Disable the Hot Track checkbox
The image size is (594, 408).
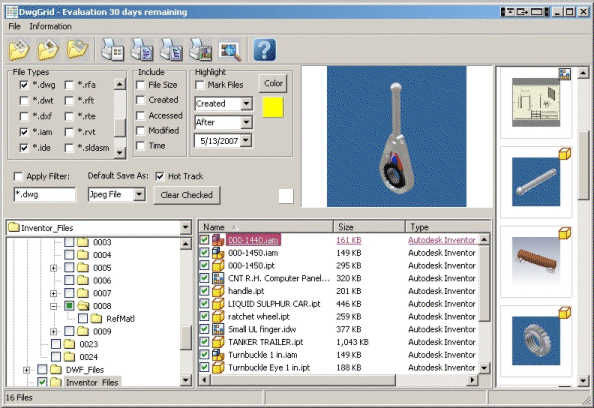click(x=160, y=177)
